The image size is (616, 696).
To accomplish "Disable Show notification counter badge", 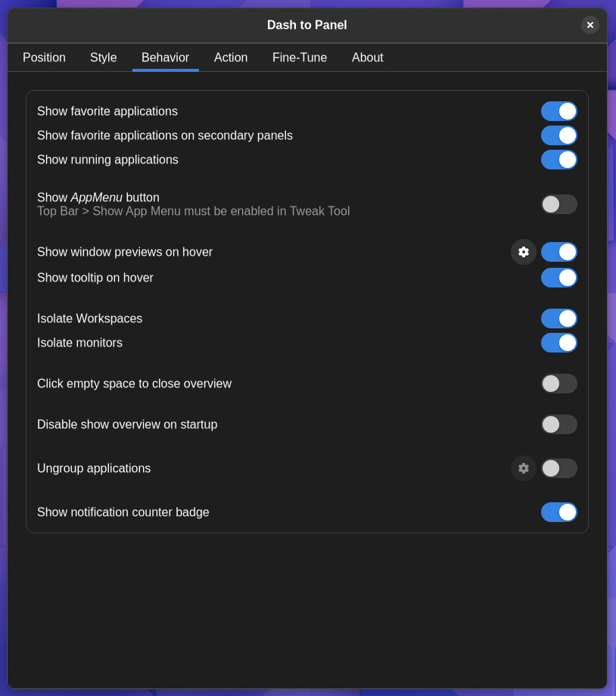I will pyautogui.click(x=558, y=512).
